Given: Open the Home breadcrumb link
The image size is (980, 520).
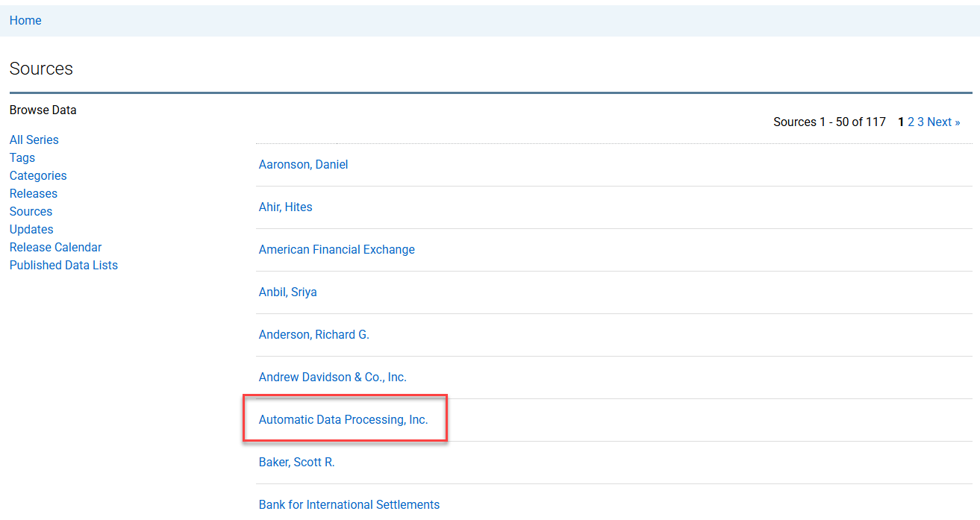Looking at the screenshot, I should (x=25, y=21).
